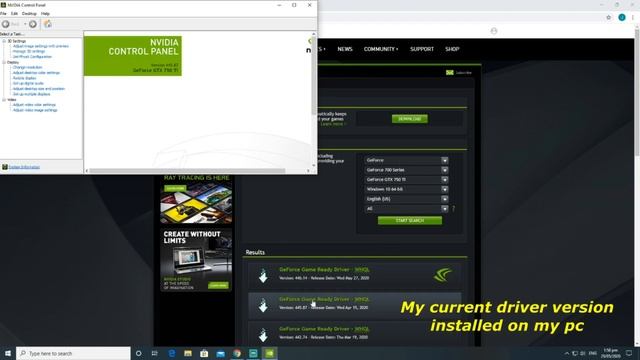Open the GeForce GTX 750 Ti dropdown
Screen dimensions: 640x360
[407, 180]
